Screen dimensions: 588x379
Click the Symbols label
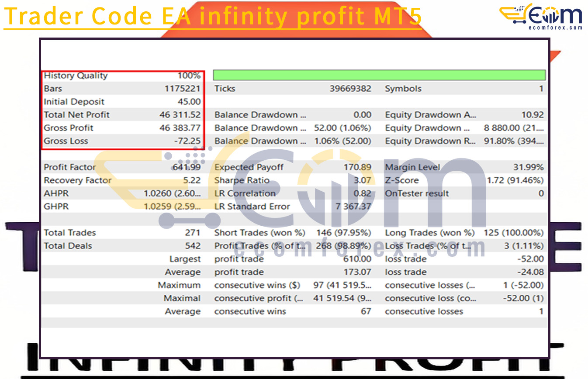tap(403, 89)
